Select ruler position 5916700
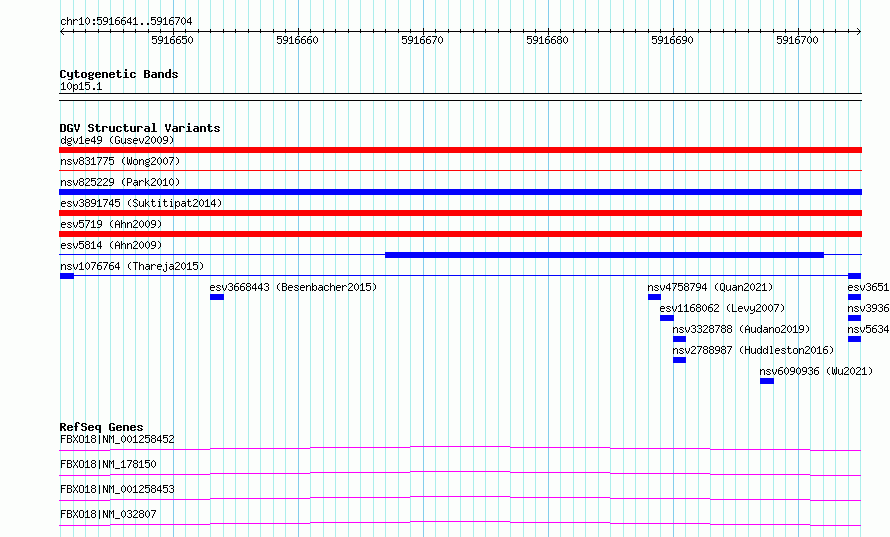Viewport: 890px width, 537px height. click(x=797, y=40)
